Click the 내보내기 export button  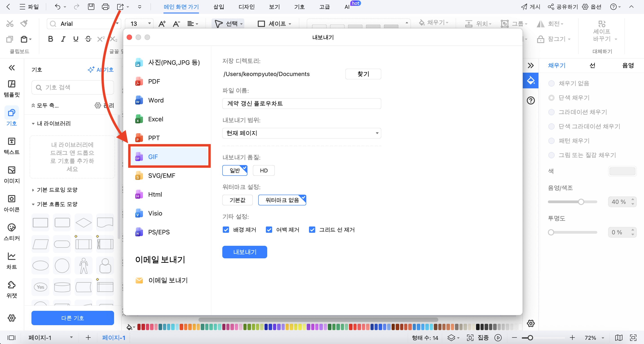point(245,252)
